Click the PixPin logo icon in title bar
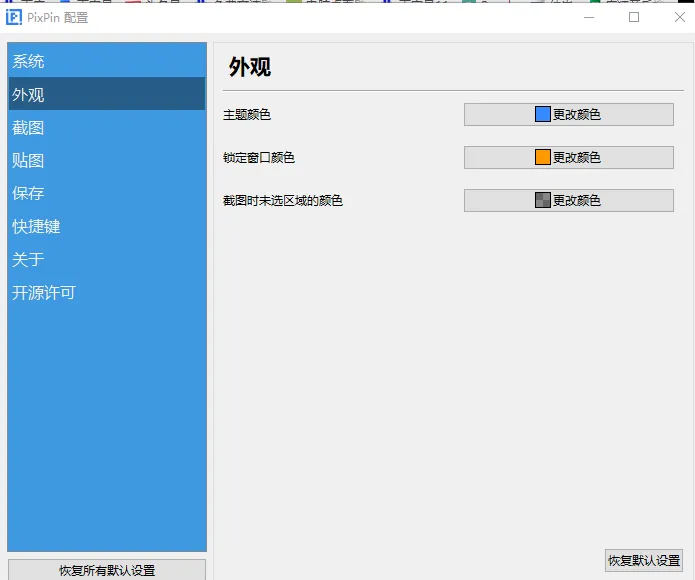 [14, 17]
